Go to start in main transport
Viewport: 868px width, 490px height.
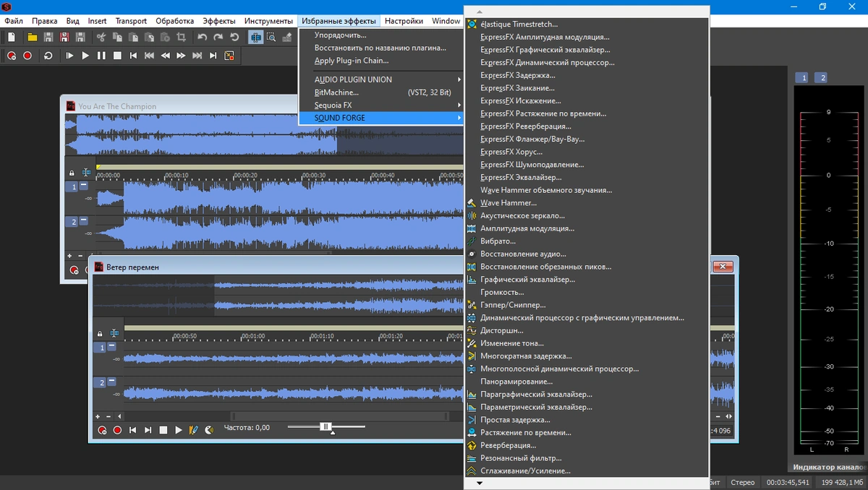tap(133, 56)
